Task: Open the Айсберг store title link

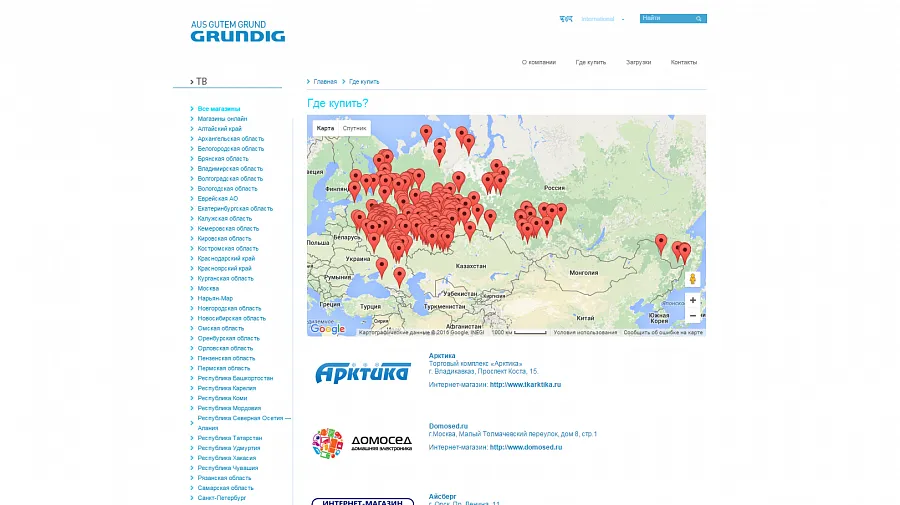Action: click(443, 496)
